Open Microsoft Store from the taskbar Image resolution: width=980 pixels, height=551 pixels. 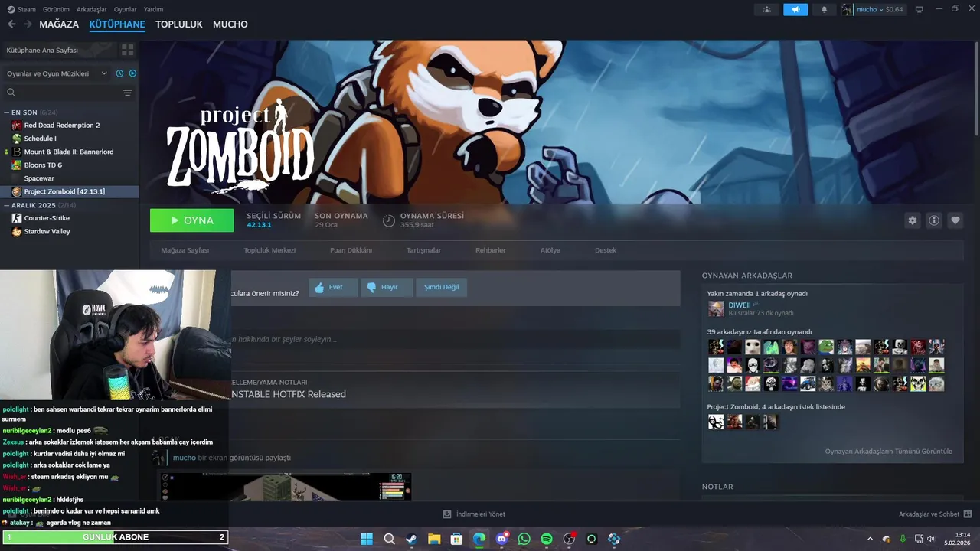tap(456, 539)
